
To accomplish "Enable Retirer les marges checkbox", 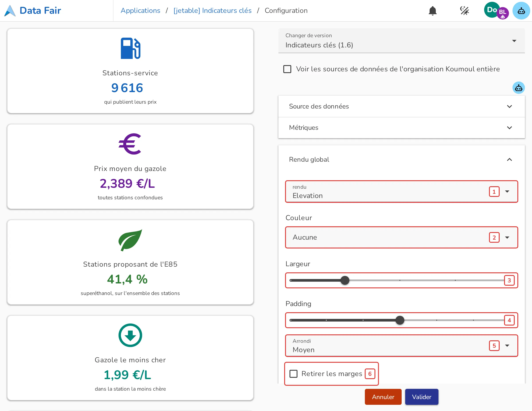I will pyautogui.click(x=293, y=374).
